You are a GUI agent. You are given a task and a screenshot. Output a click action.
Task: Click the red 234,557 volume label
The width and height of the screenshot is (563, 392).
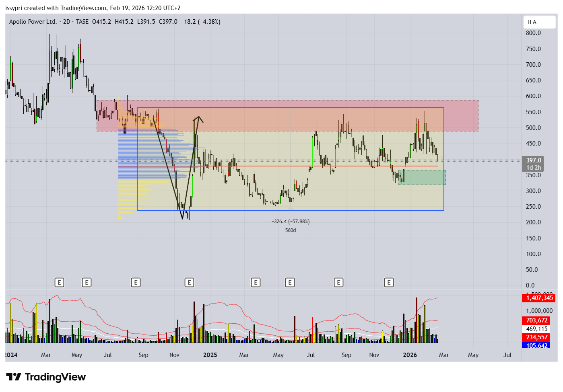click(x=536, y=337)
